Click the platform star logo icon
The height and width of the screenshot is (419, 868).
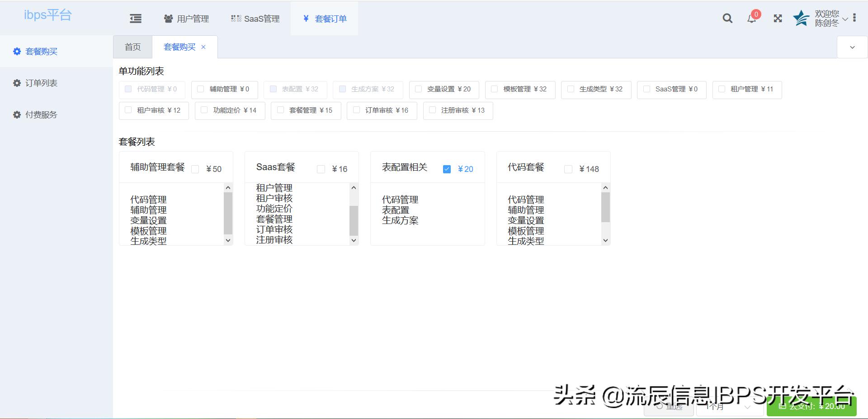801,19
